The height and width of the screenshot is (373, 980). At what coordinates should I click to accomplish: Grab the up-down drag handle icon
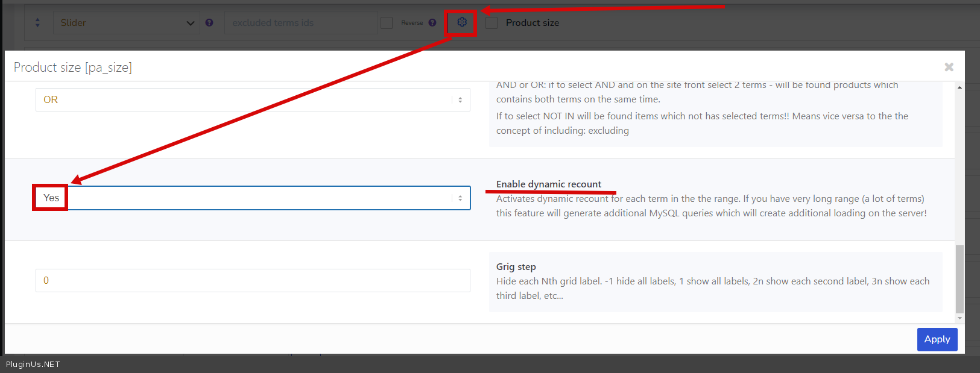coord(37,23)
